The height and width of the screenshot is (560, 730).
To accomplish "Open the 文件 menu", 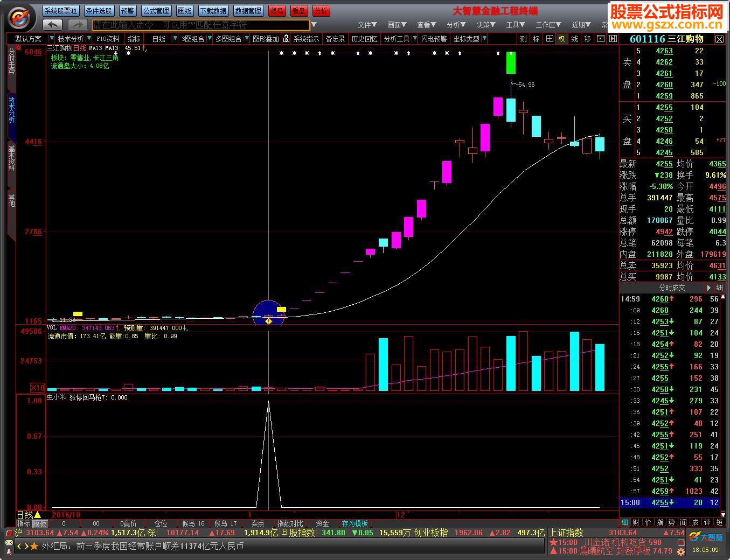I will point(367,25).
